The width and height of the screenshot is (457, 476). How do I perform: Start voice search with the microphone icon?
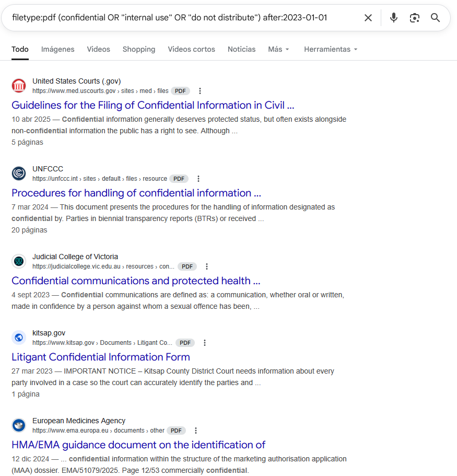click(x=394, y=18)
